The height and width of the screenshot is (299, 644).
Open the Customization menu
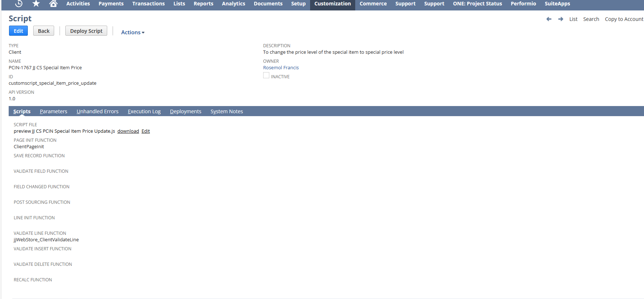click(x=332, y=4)
